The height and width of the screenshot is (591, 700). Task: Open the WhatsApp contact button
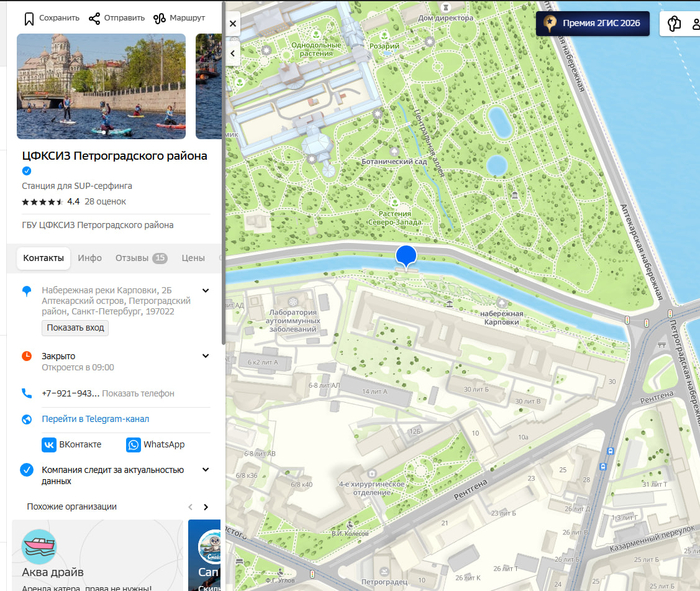(x=155, y=445)
